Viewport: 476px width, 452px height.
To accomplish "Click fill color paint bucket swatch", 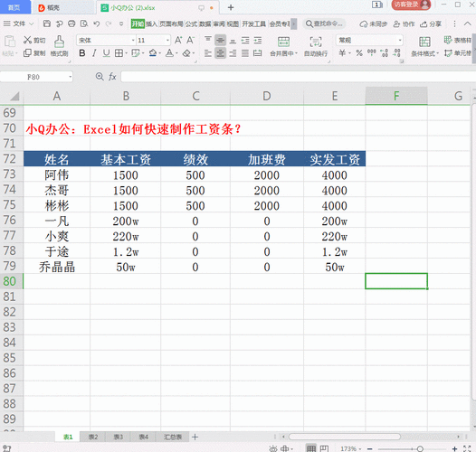I will point(153,53).
